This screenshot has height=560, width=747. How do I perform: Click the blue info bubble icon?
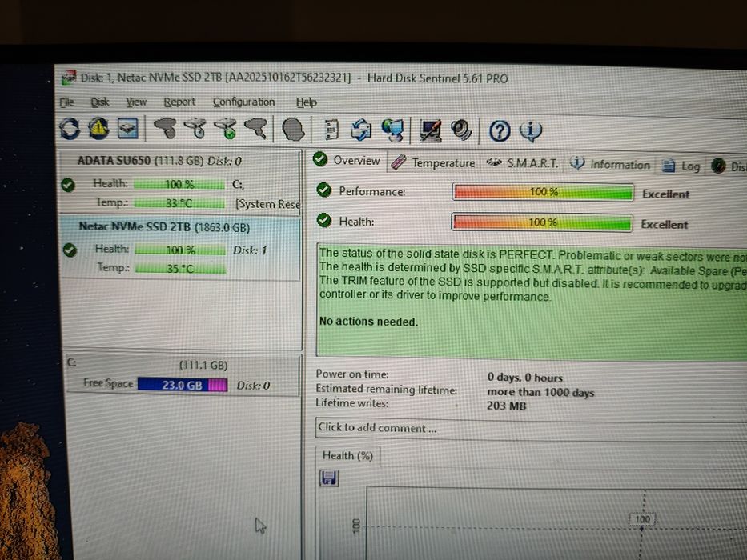point(530,131)
